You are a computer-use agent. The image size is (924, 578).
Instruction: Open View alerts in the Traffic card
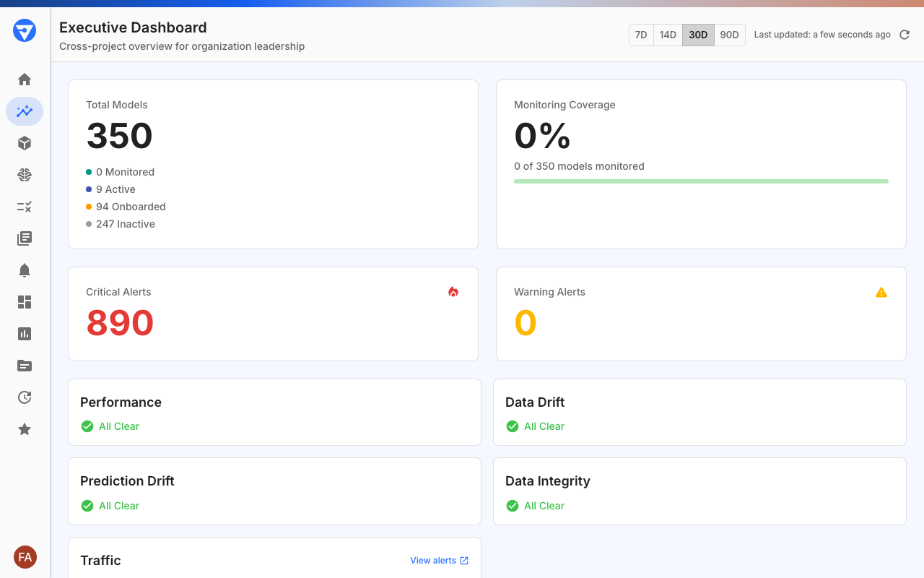pos(439,560)
